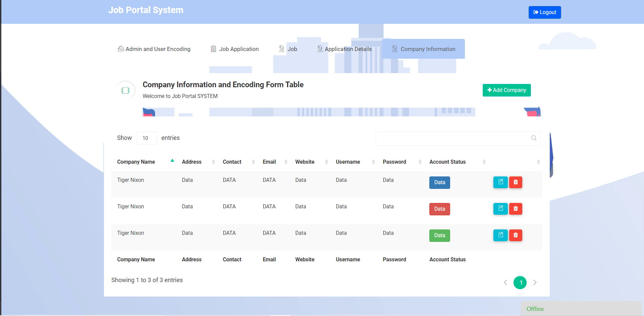Open the Admin and User Encoding tab

click(154, 49)
